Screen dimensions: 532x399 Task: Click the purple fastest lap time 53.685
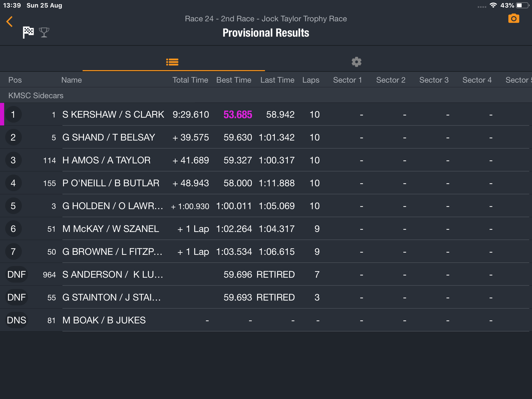pyautogui.click(x=238, y=115)
